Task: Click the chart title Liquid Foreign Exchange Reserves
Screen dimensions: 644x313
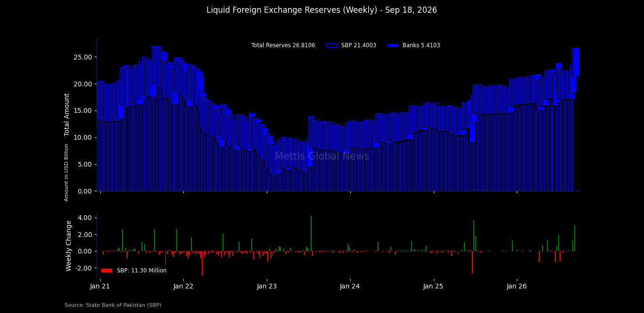Action: (322, 10)
